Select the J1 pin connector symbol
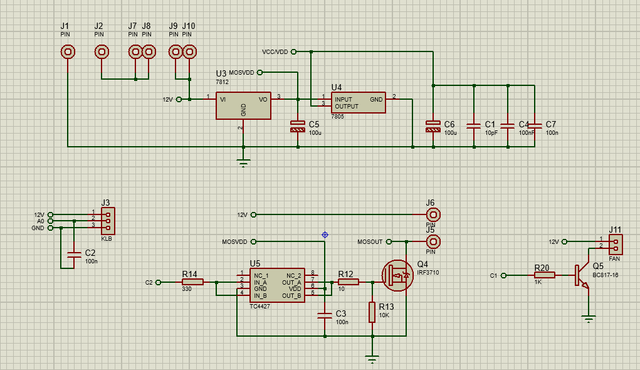The image size is (640, 370). coord(68,52)
